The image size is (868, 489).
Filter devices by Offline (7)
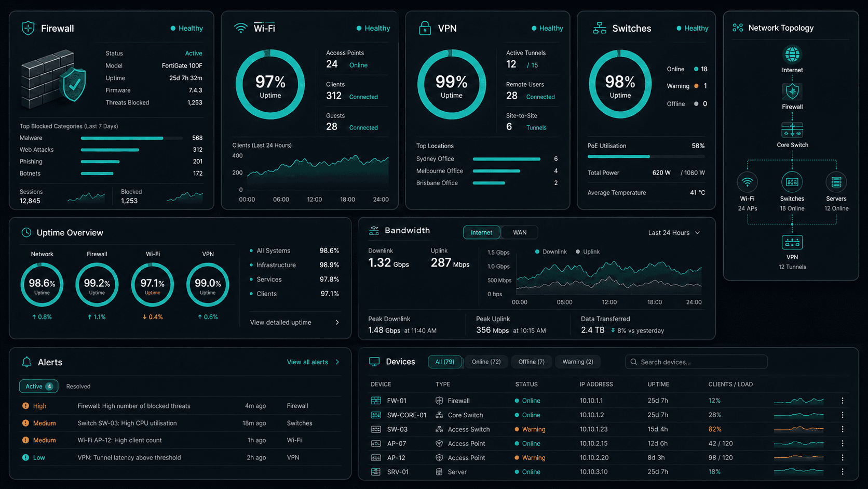[x=531, y=362]
